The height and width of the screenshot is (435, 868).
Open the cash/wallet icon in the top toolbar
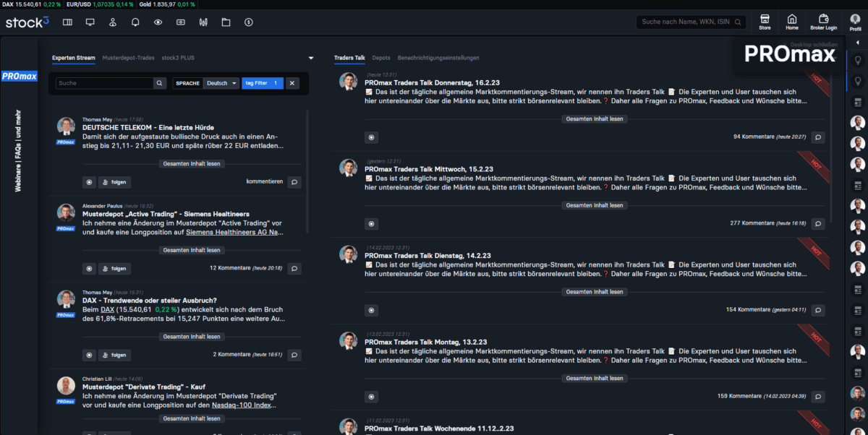pos(180,22)
